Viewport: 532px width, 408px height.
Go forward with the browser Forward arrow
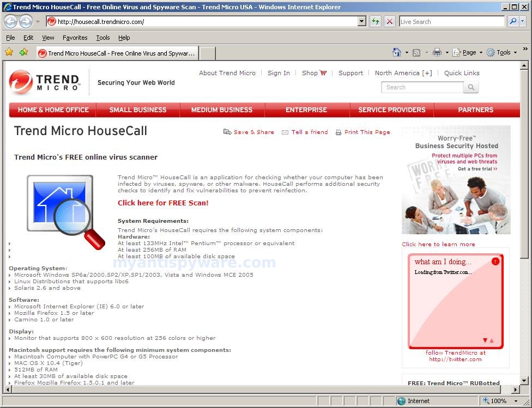pyautogui.click(x=26, y=22)
